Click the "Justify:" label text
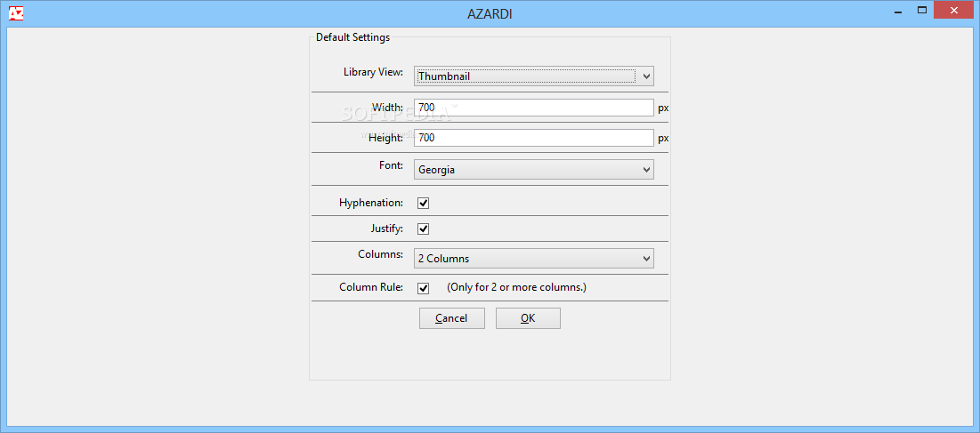Screen dimensions: 980x433 pos(387,229)
